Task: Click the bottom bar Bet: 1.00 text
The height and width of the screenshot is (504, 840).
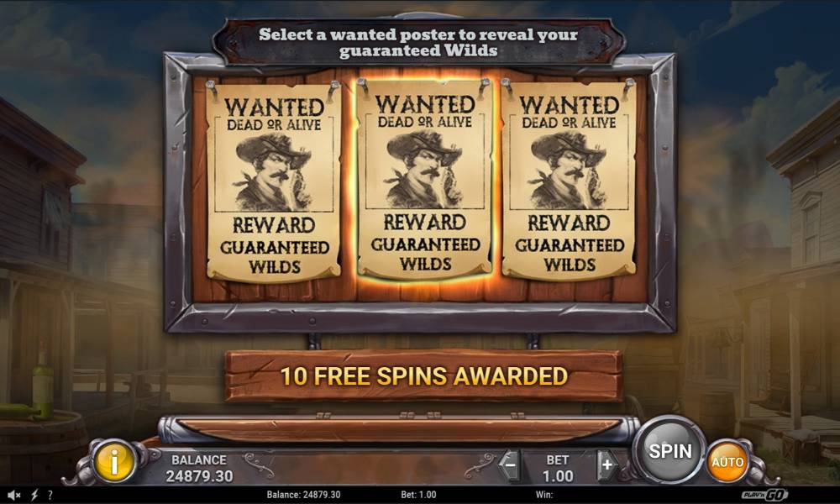Action: click(x=418, y=495)
